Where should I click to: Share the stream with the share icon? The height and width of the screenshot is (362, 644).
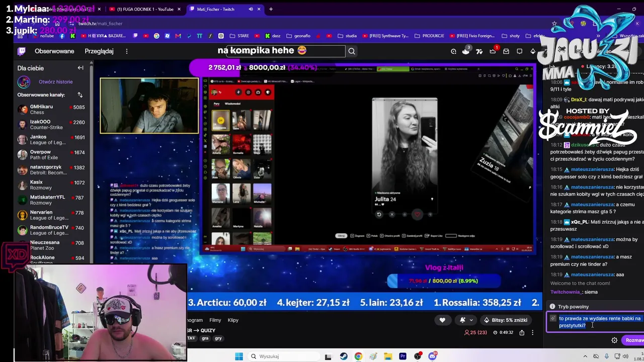522,332
